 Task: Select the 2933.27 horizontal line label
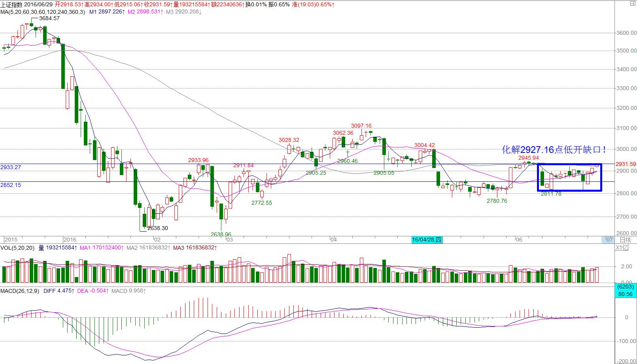(x=11, y=167)
